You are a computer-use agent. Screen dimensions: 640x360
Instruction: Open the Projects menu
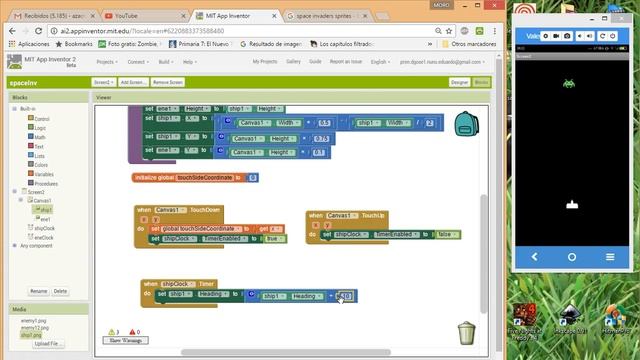click(107, 62)
